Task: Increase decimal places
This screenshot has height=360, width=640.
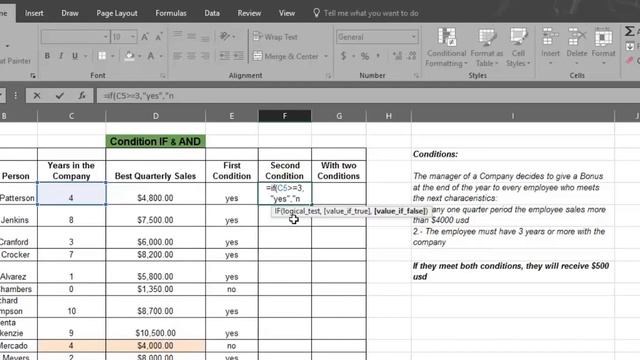Action: [x=397, y=56]
